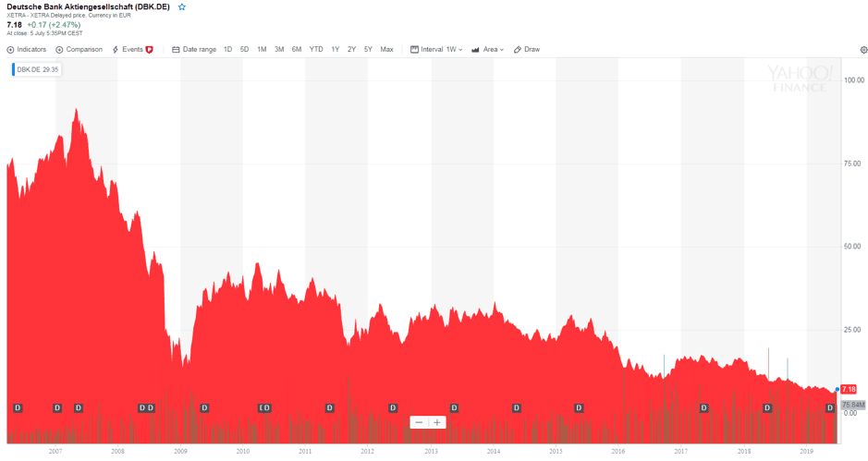Open the 2019 dividend D marker
Viewport: 868px width, 461px height.
tap(830, 407)
